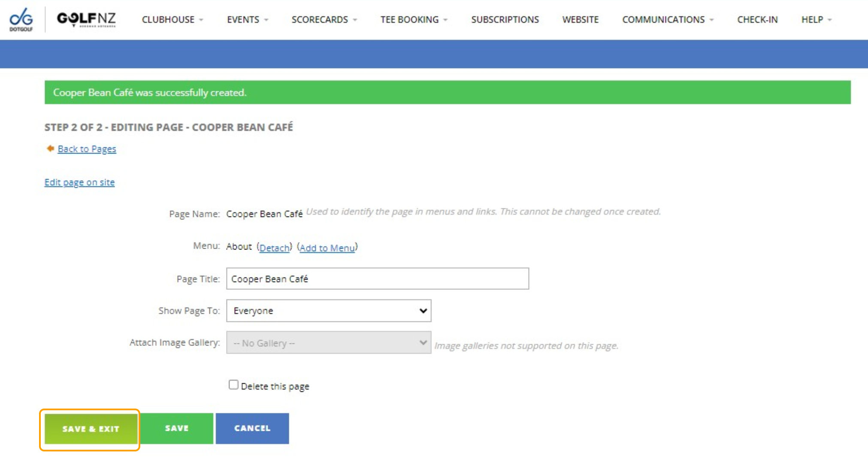Click into the Page Title field

[x=378, y=279]
